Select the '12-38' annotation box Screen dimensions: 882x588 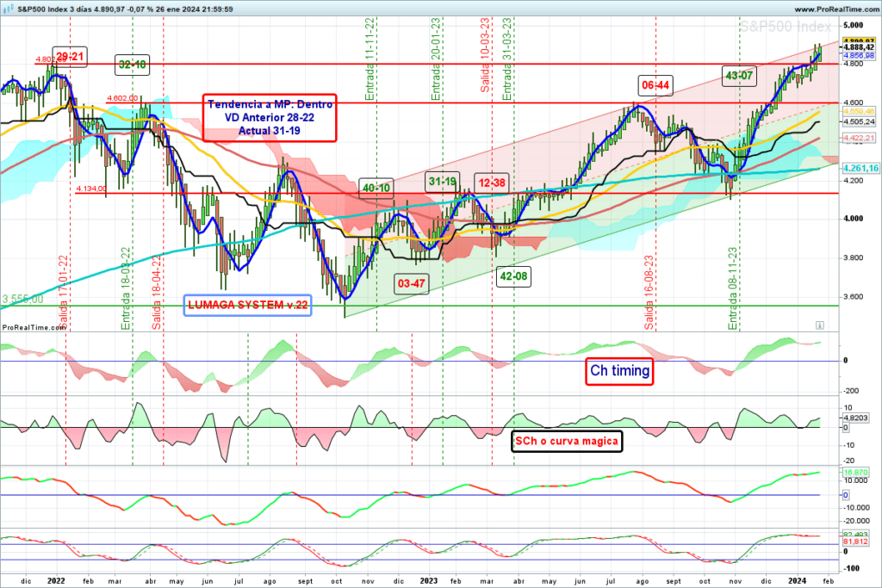(x=492, y=183)
